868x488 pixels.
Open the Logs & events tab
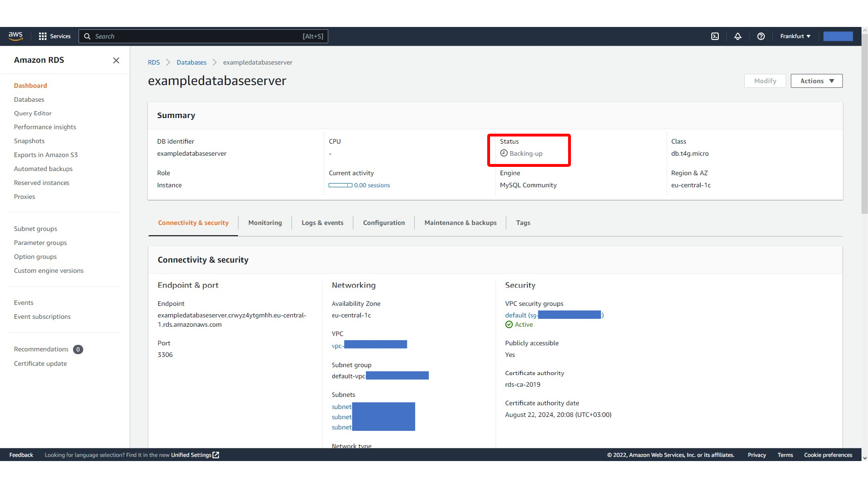pyautogui.click(x=323, y=223)
